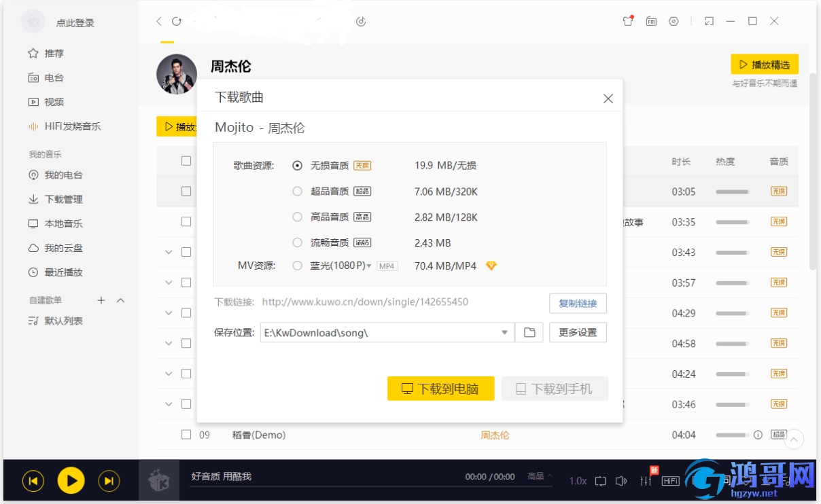Select the 蓝光(1080P) MV radio option
This screenshot has width=821, height=504.
pos(297,266)
